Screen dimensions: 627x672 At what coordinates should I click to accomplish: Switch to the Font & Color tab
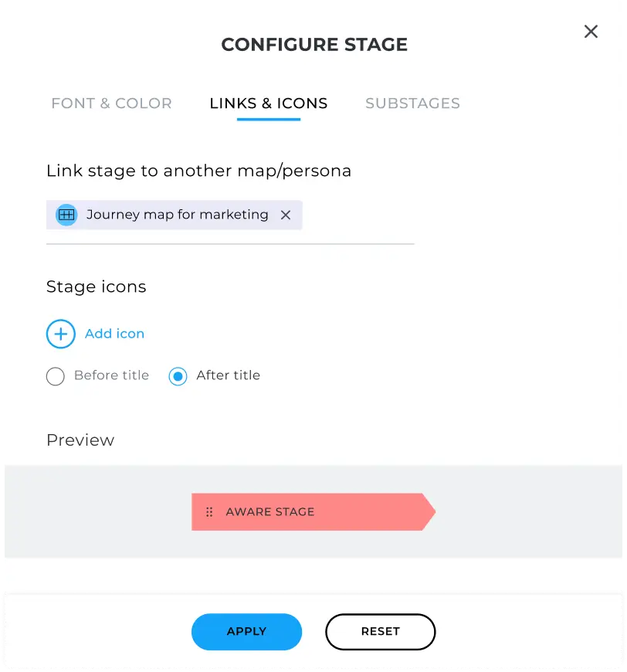(x=111, y=103)
